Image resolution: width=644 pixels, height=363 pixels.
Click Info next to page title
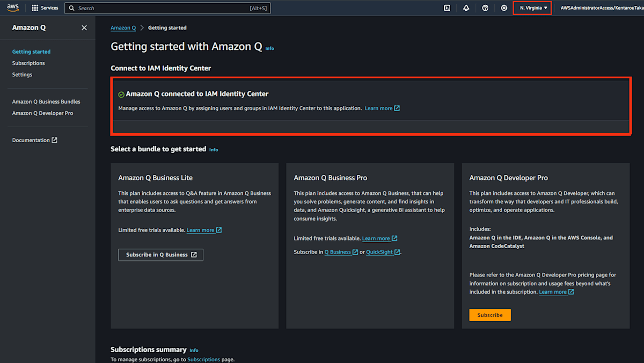(x=269, y=48)
